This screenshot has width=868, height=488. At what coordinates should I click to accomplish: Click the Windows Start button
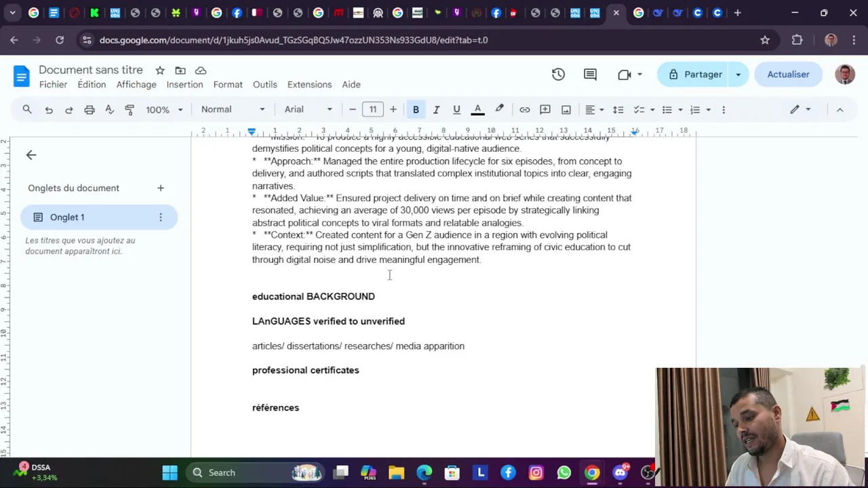click(170, 472)
